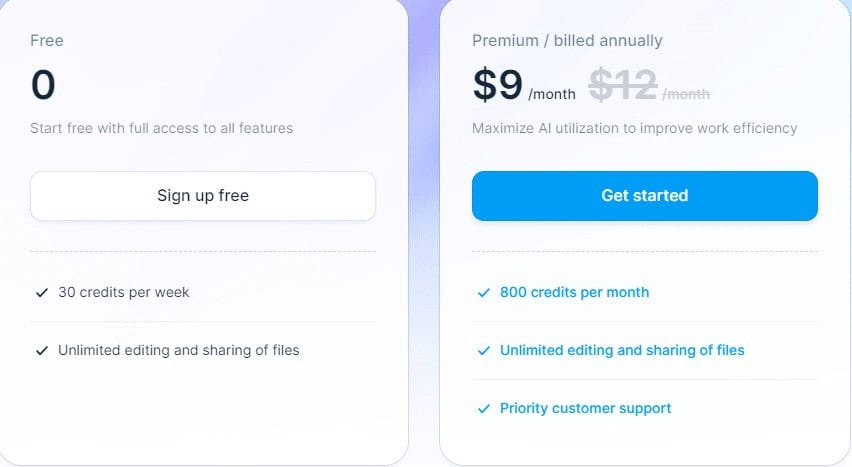Image resolution: width=852 pixels, height=467 pixels.
Task: Click the struck-through /month label
Action: coord(686,95)
